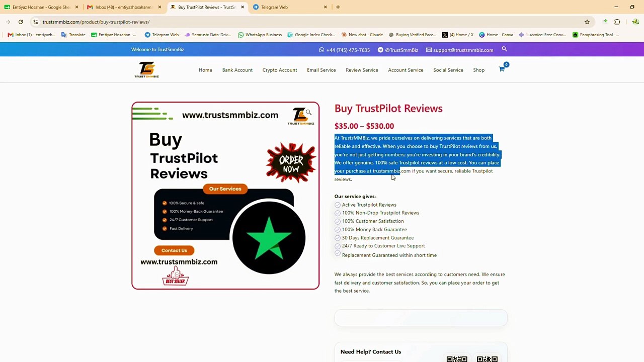Open the Emtiyaz Hosahan sheet bookmark
The height and width of the screenshot is (362, 644).
pos(113,35)
